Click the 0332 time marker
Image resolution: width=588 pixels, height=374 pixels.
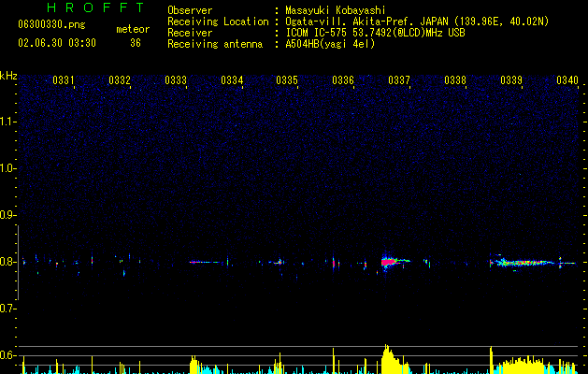click(x=120, y=80)
